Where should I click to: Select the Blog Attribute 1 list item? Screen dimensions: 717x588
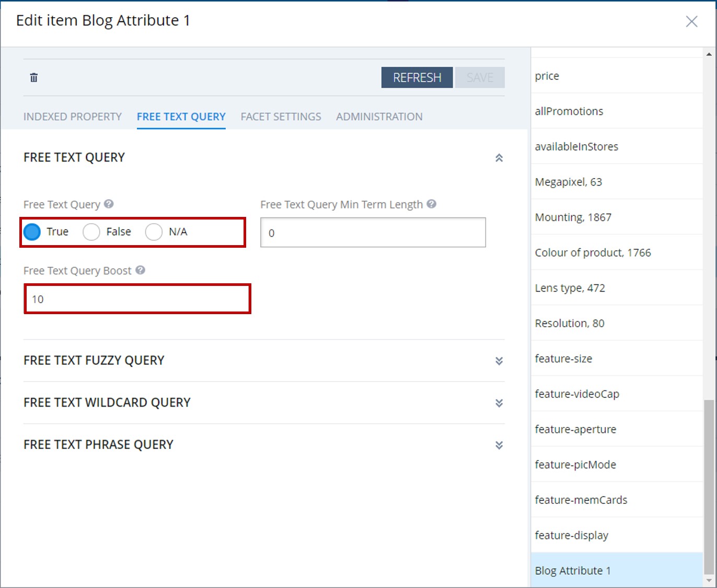coord(617,570)
